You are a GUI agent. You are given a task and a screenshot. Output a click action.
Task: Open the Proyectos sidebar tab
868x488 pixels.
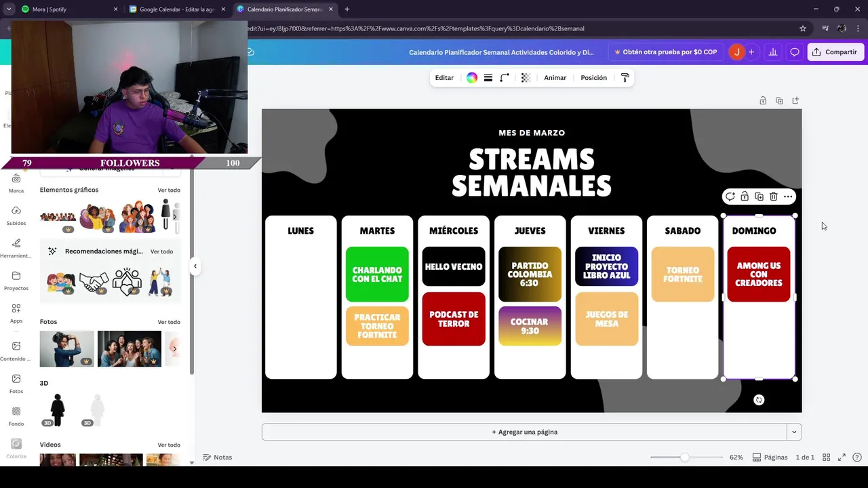[x=16, y=281]
